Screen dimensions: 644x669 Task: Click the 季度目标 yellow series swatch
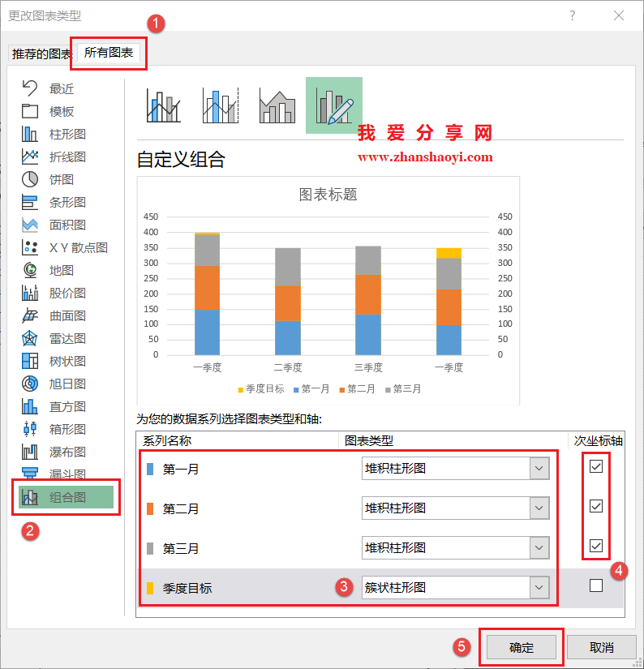coord(150,589)
